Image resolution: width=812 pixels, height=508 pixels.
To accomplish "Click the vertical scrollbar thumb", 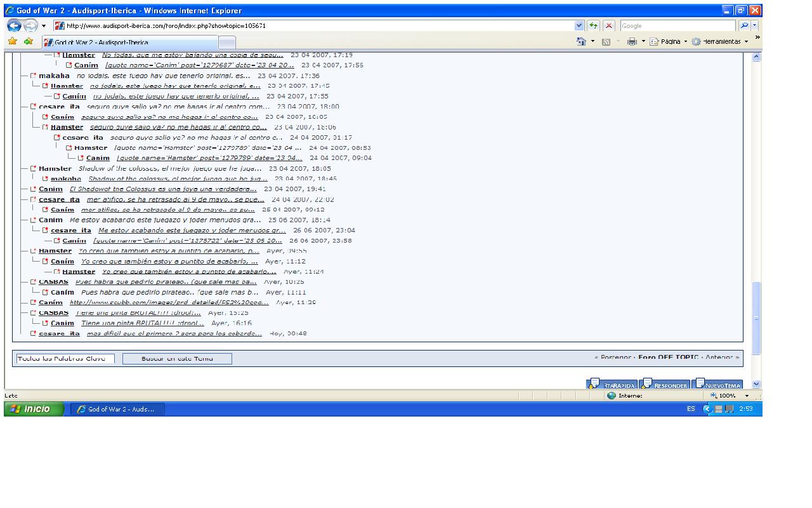I will click(x=756, y=317).
